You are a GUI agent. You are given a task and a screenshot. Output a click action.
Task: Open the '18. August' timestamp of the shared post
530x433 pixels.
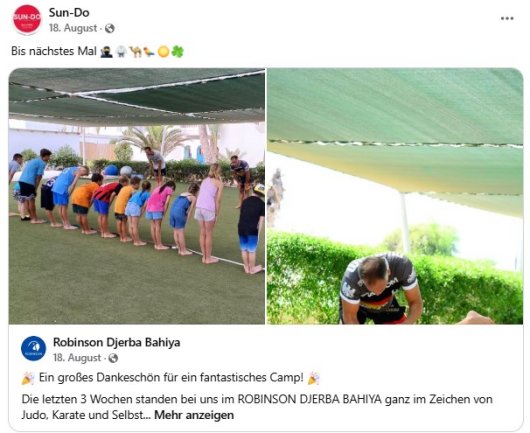(x=77, y=358)
